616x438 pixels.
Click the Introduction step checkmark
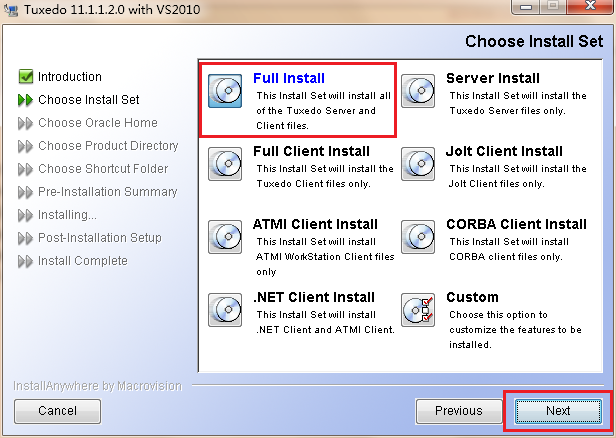(x=25, y=77)
